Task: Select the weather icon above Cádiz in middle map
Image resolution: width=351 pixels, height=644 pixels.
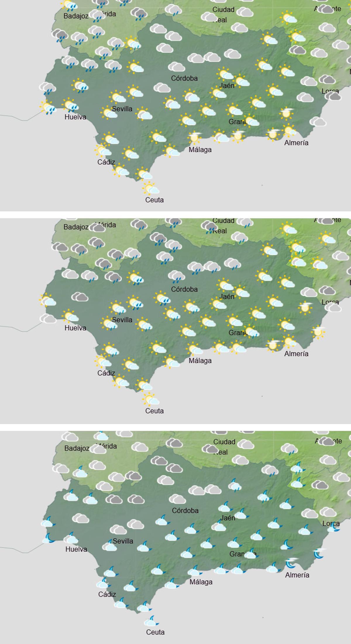Action: [102, 362]
